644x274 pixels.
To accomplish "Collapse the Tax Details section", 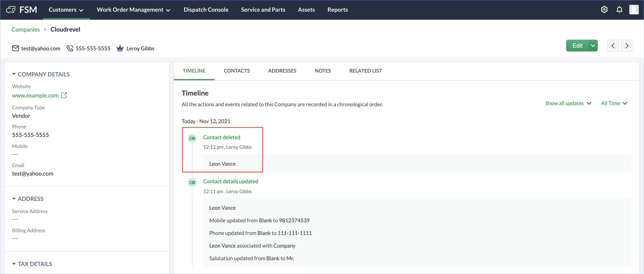I will 14,264.
